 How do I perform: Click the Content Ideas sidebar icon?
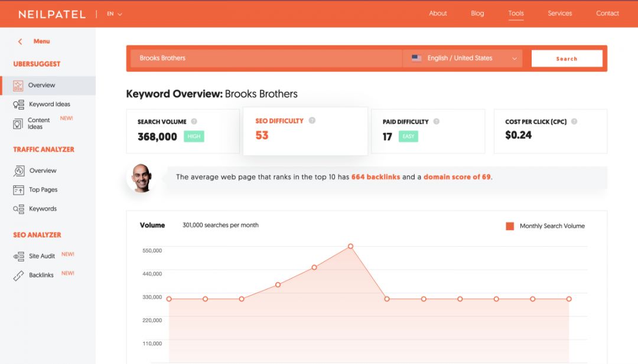(x=18, y=123)
